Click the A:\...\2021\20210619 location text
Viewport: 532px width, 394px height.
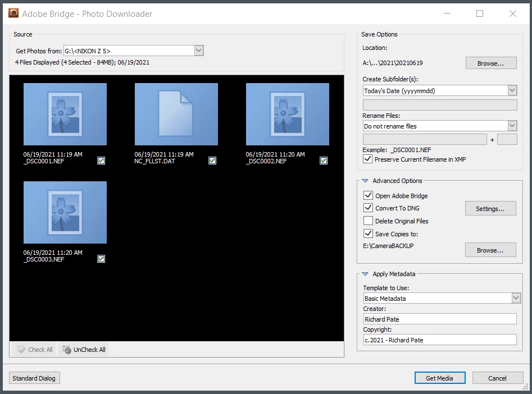393,63
